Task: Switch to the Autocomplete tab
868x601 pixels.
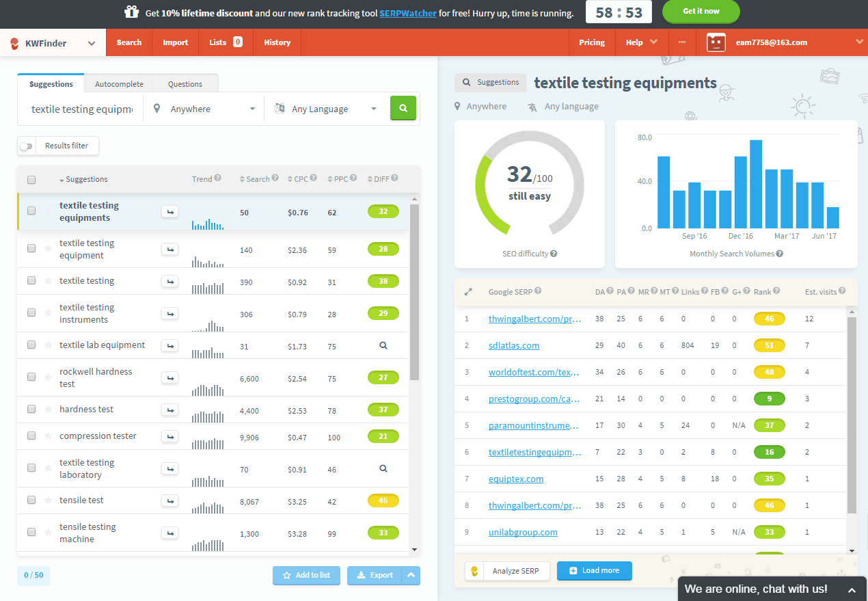Action: click(x=119, y=84)
